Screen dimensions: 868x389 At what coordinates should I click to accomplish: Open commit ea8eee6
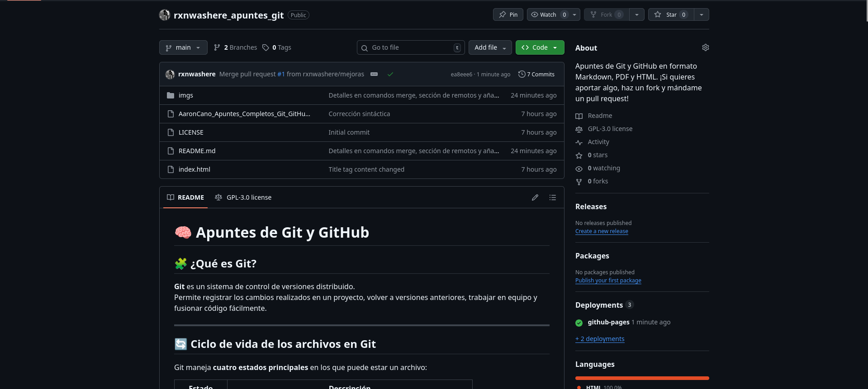461,75
